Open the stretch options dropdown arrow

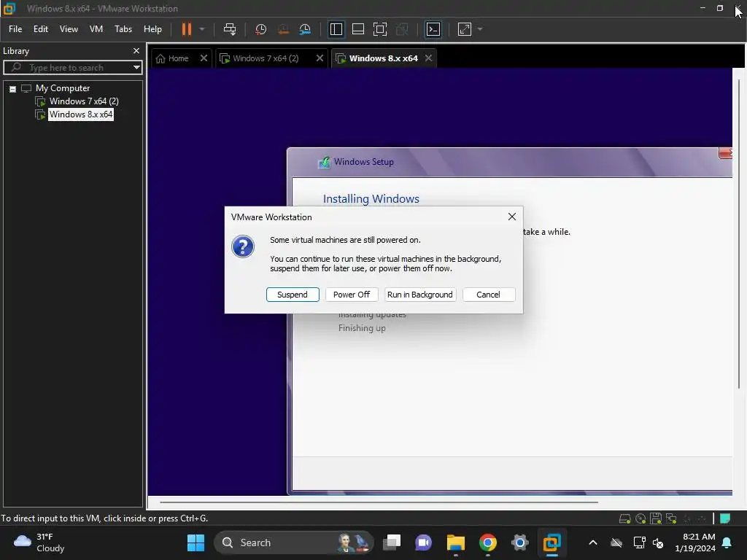click(x=480, y=29)
